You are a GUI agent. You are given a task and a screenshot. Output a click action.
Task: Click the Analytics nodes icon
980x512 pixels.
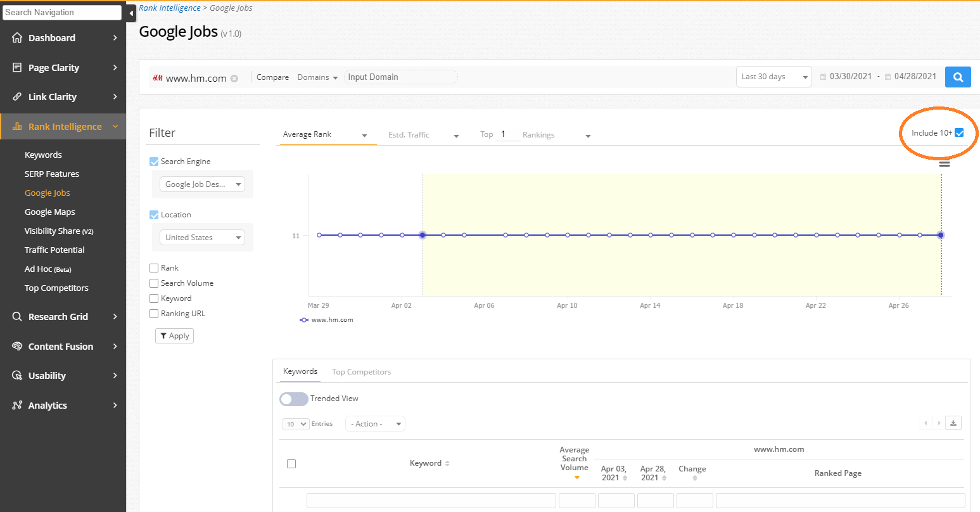pos(17,406)
